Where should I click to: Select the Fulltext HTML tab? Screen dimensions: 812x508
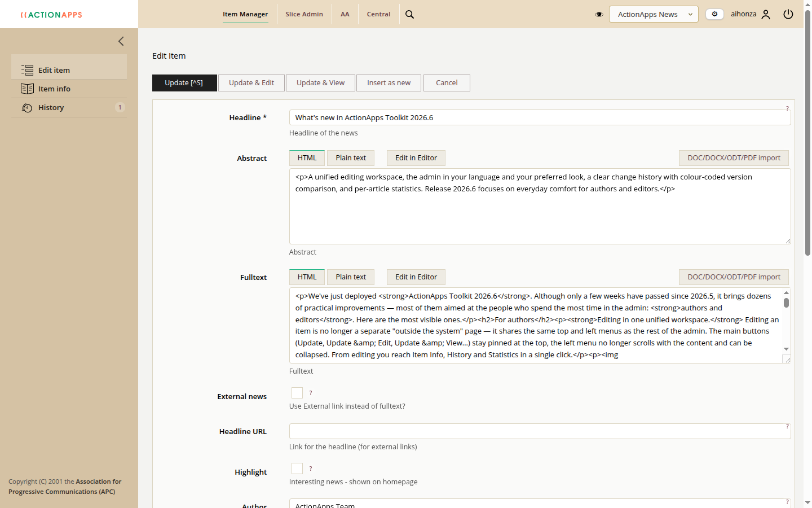pyautogui.click(x=307, y=277)
